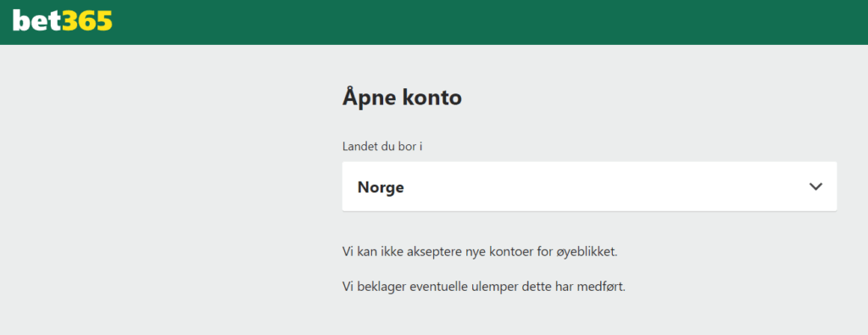Click the 'Åpne konto' heading
This screenshot has width=868, height=335.
(x=402, y=98)
